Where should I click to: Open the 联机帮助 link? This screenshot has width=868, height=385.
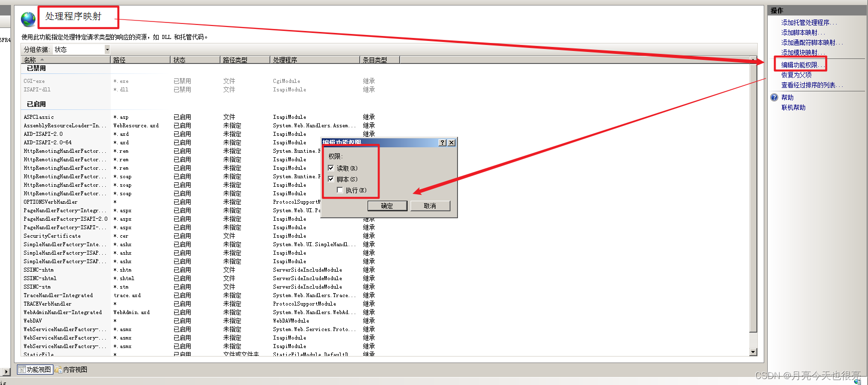[x=793, y=107]
